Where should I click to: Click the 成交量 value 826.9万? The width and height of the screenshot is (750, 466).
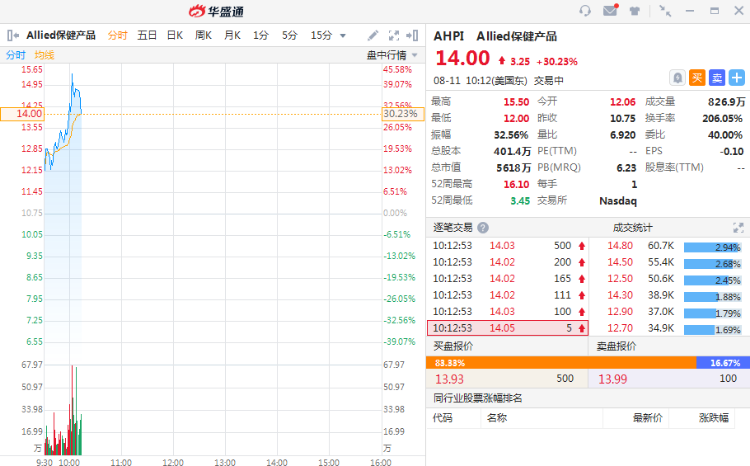coord(727,102)
